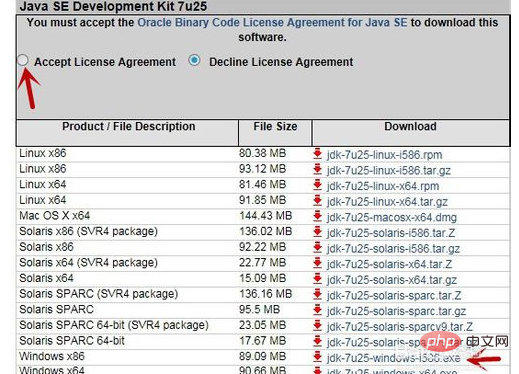This screenshot has height=374, width=519.
Task: Download jdk-7u25-linux-i586.rpm
Action: tap(384, 155)
